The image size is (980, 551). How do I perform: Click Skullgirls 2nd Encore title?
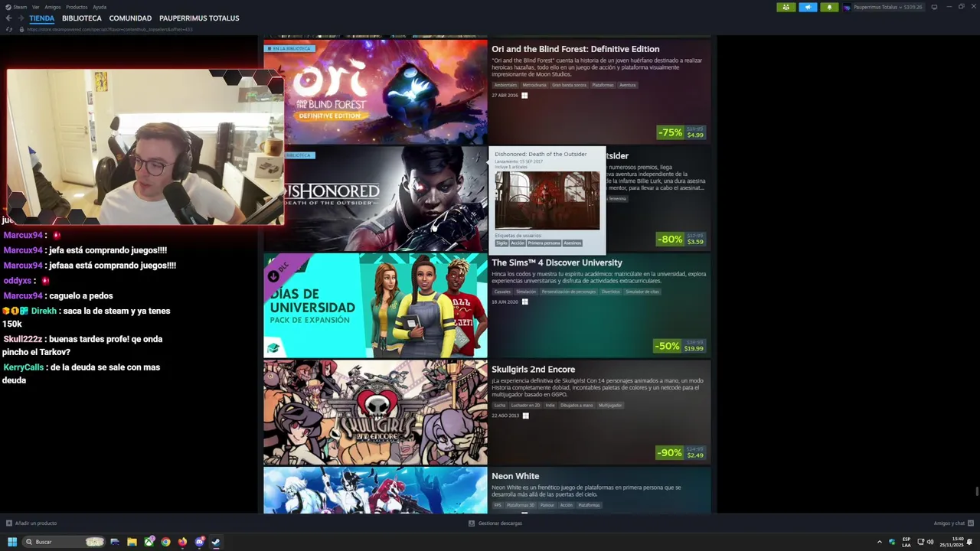coord(533,370)
